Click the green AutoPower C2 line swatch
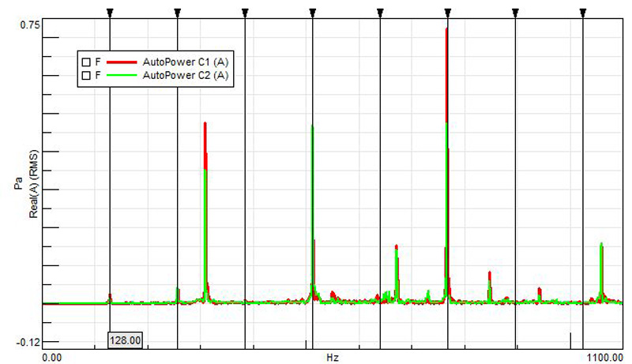Image resolution: width=632 pixels, height=364 pixels. [x=122, y=75]
